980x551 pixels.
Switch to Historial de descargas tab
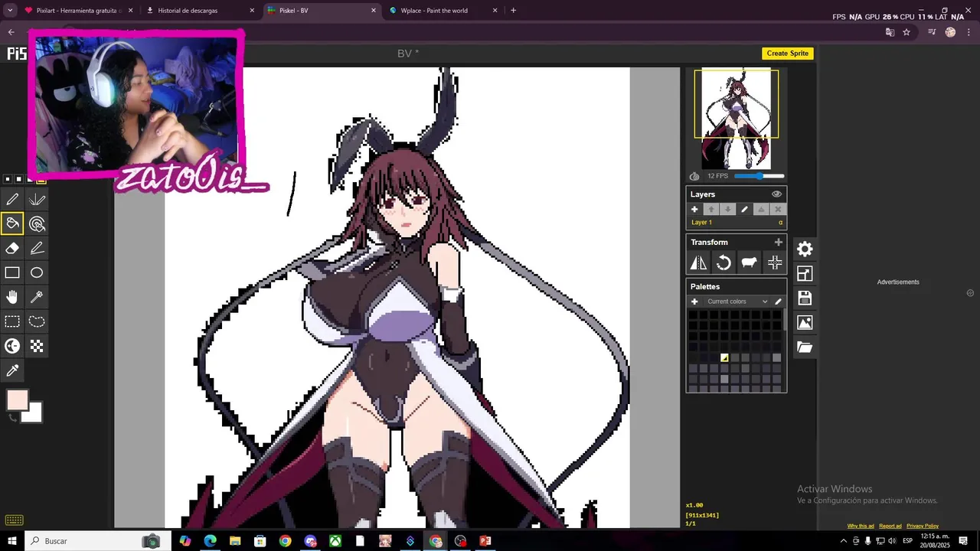click(199, 11)
